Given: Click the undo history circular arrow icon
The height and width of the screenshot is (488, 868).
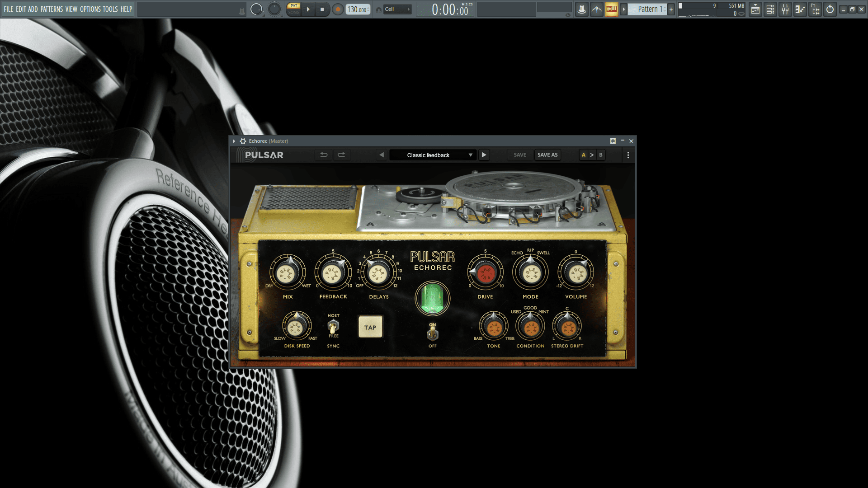Looking at the screenshot, I should 830,9.
